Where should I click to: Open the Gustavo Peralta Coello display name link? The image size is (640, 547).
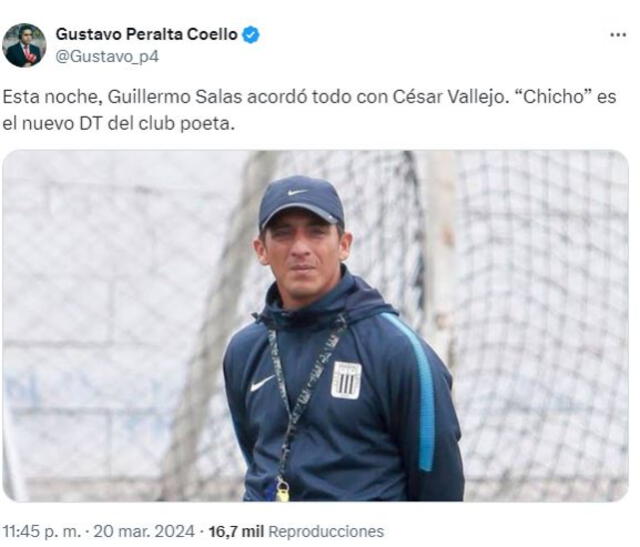point(146,35)
